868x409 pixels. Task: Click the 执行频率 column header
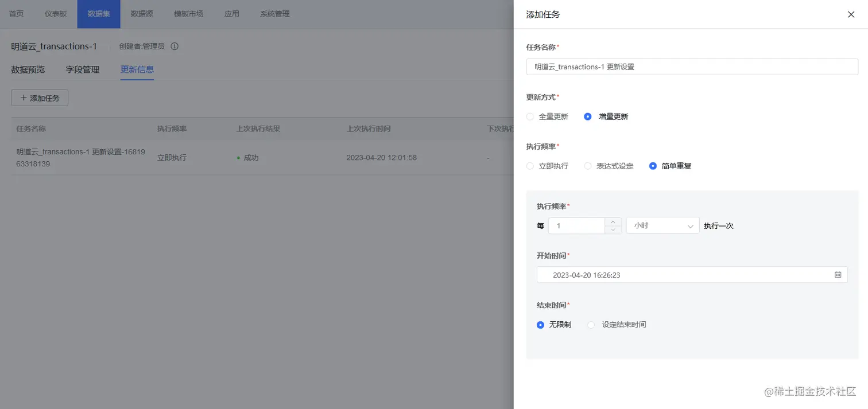pos(172,128)
